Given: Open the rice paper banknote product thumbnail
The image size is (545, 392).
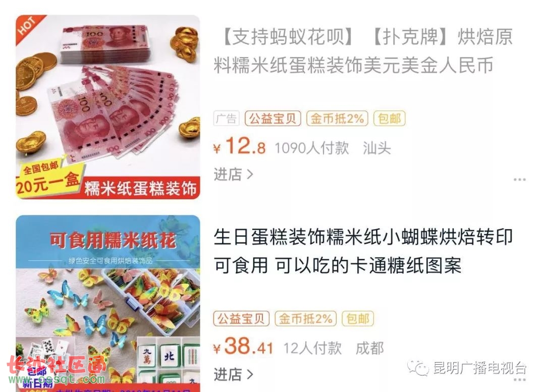Looking at the screenshot, I should [x=108, y=107].
